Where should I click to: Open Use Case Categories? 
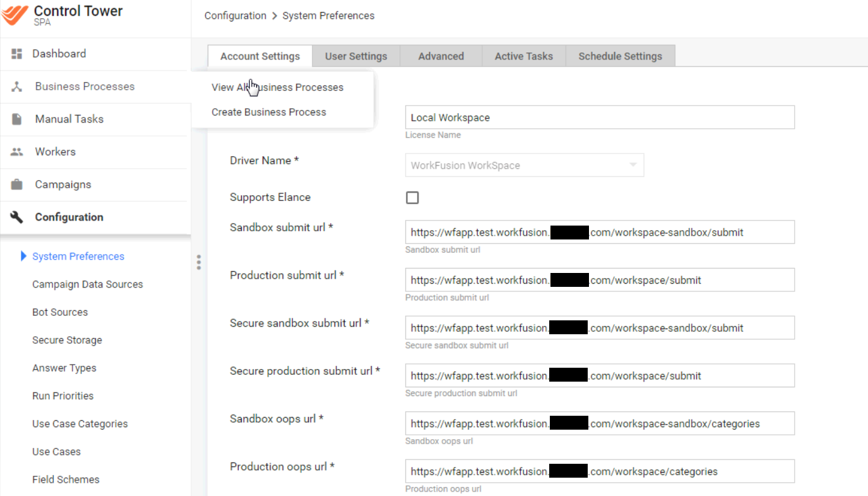coord(80,423)
